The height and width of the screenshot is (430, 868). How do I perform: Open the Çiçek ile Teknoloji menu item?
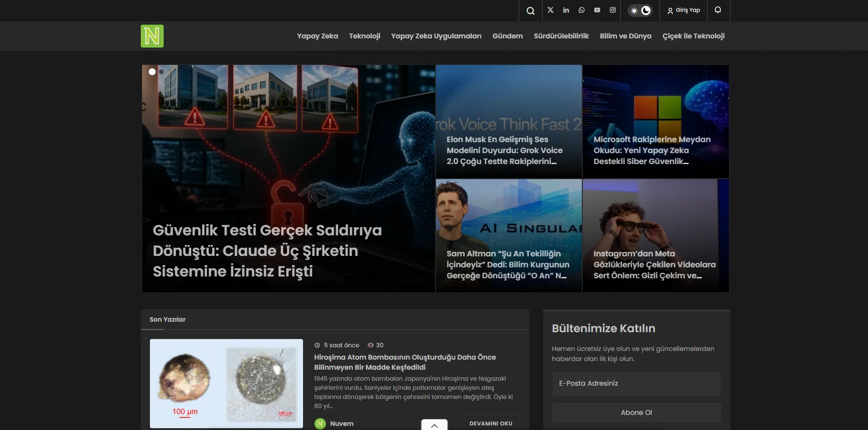[x=693, y=36]
